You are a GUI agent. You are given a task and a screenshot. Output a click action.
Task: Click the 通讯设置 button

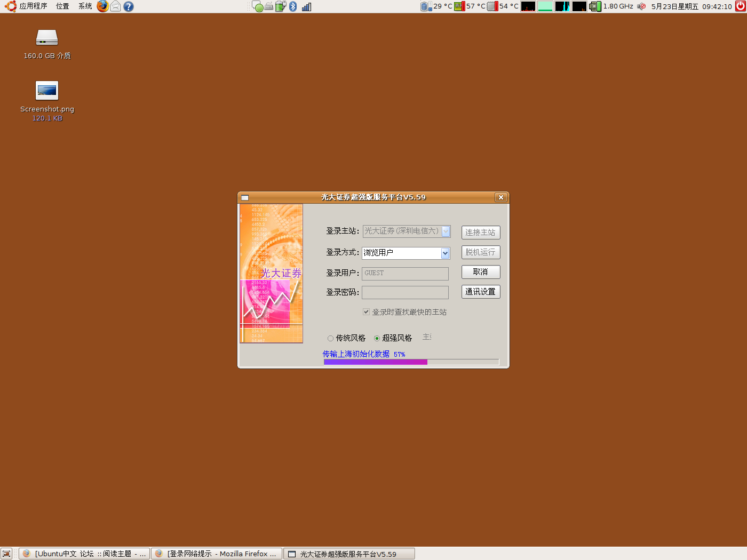point(481,292)
